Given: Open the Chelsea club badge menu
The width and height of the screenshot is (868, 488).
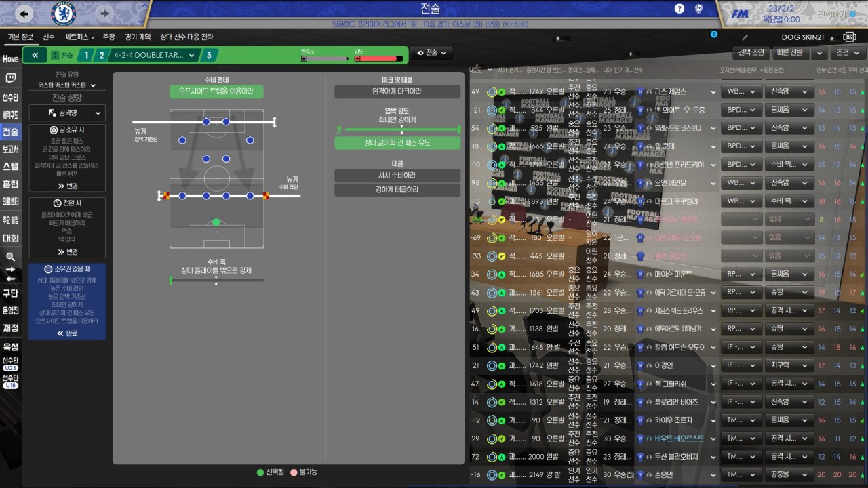Looking at the screenshot, I should point(64,13).
